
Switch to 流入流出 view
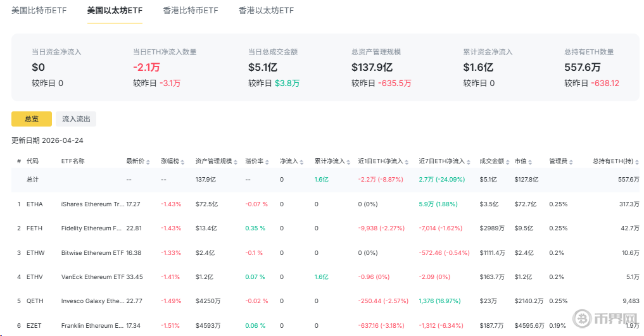coord(76,119)
